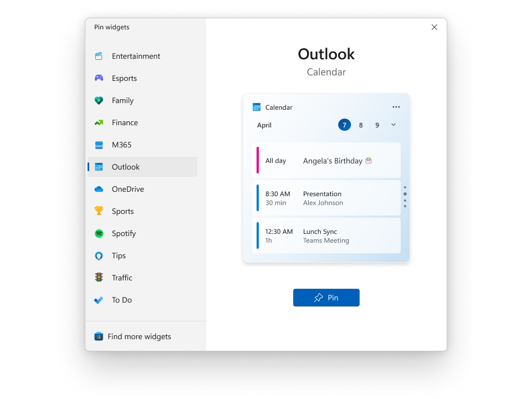This screenshot has height=399, width=532.
Task: Click the Outlook calendar icon in sidebar
Action: pos(99,167)
